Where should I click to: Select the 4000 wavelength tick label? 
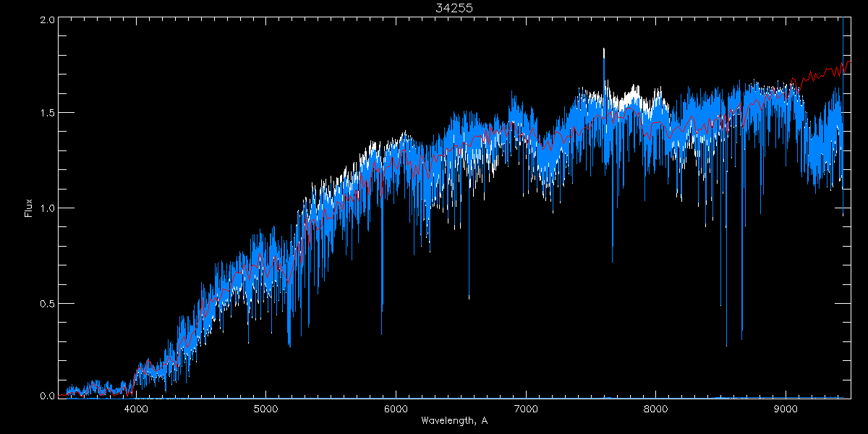136,409
